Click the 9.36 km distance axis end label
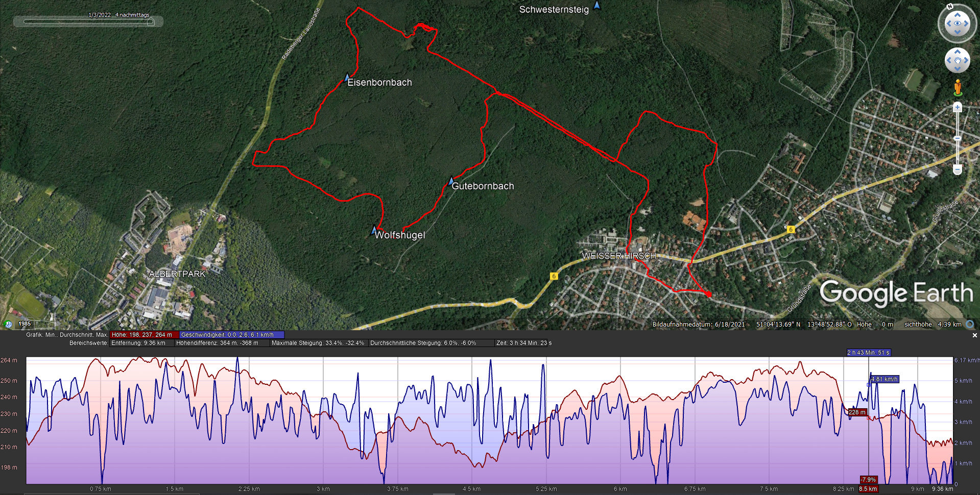Screen dimensions: 980x495 coord(942,489)
